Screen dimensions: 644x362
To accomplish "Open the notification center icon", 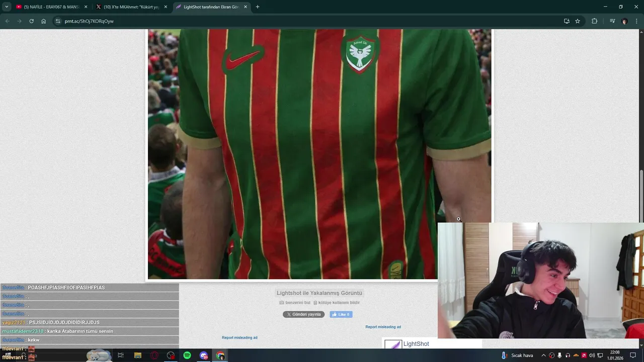I will click(x=633, y=355).
